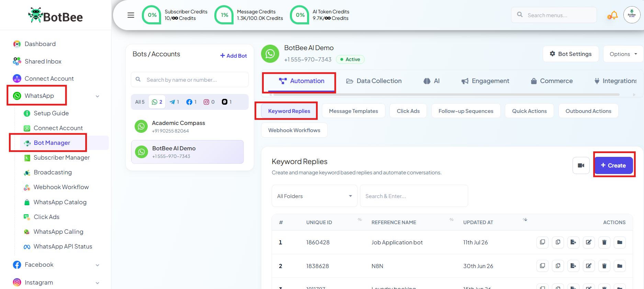This screenshot has height=289, width=644.
Task: Show All 5 bots filter
Action: pyautogui.click(x=140, y=102)
